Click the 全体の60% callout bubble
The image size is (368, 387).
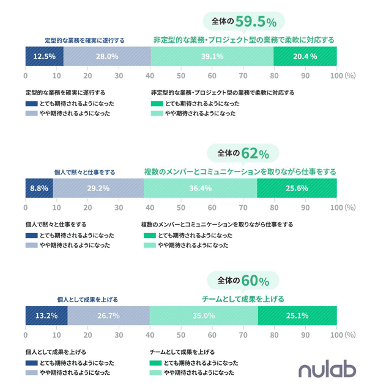click(243, 281)
